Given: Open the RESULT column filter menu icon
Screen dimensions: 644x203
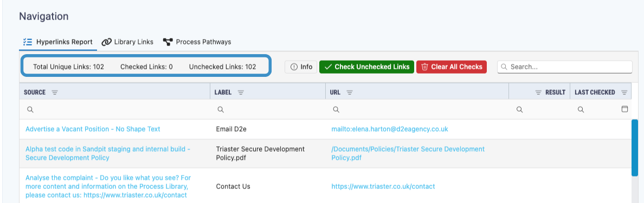Looking at the screenshot, I should [x=538, y=93].
